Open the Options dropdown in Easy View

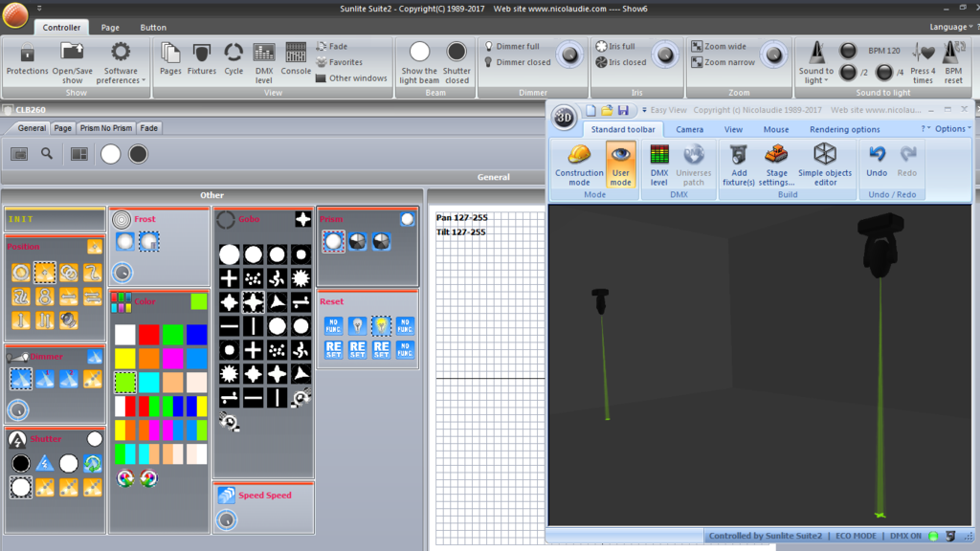[953, 129]
